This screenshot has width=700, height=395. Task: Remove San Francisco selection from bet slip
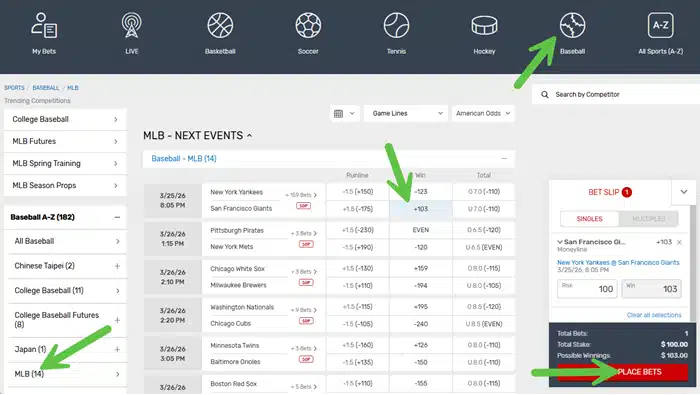(x=679, y=242)
